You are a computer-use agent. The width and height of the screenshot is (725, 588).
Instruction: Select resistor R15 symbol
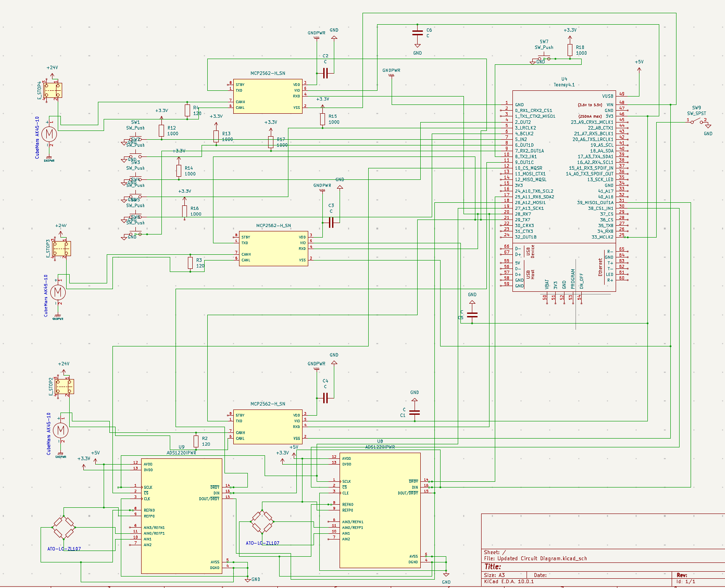(x=322, y=119)
